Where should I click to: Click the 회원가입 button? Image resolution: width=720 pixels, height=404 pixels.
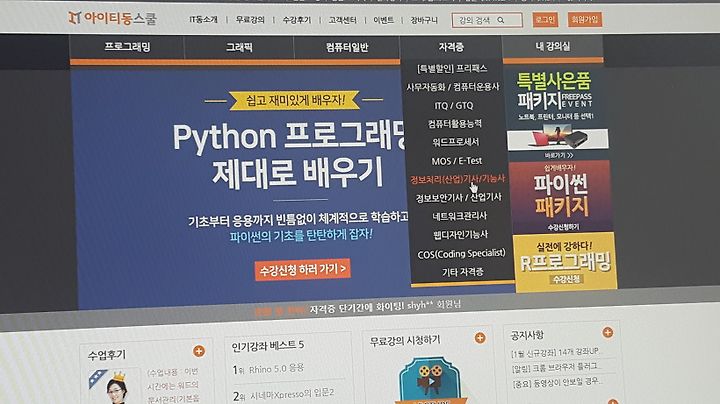pyautogui.click(x=584, y=19)
